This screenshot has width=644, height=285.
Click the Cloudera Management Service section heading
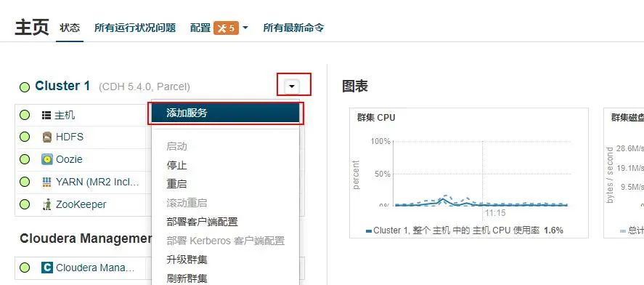pos(86,238)
